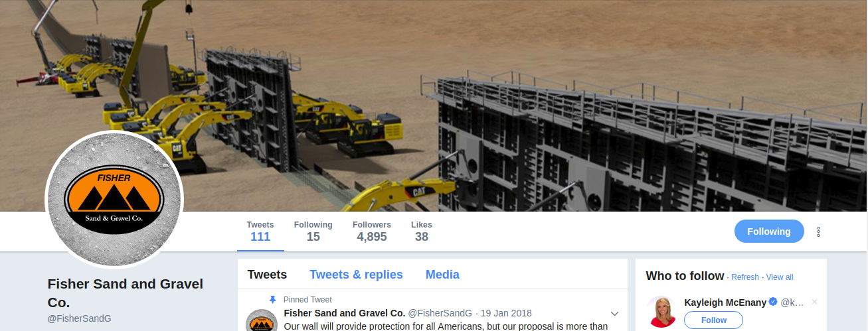Open the 19 Jan 2018 tweet timestamp

pos(506,313)
